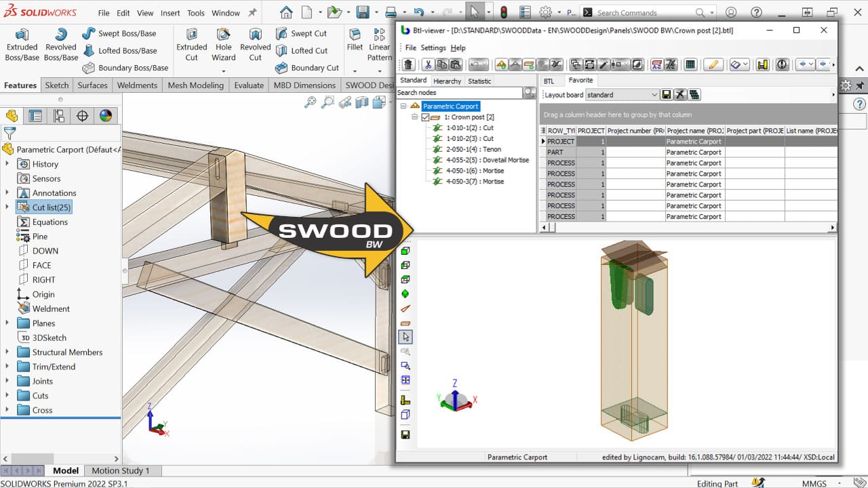The image size is (868, 488).
Task: Switch to the Weldments tab
Action: (137, 85)
